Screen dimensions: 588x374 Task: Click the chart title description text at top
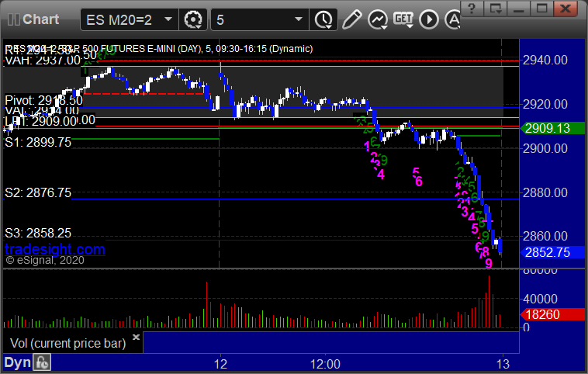coord(158,49)
